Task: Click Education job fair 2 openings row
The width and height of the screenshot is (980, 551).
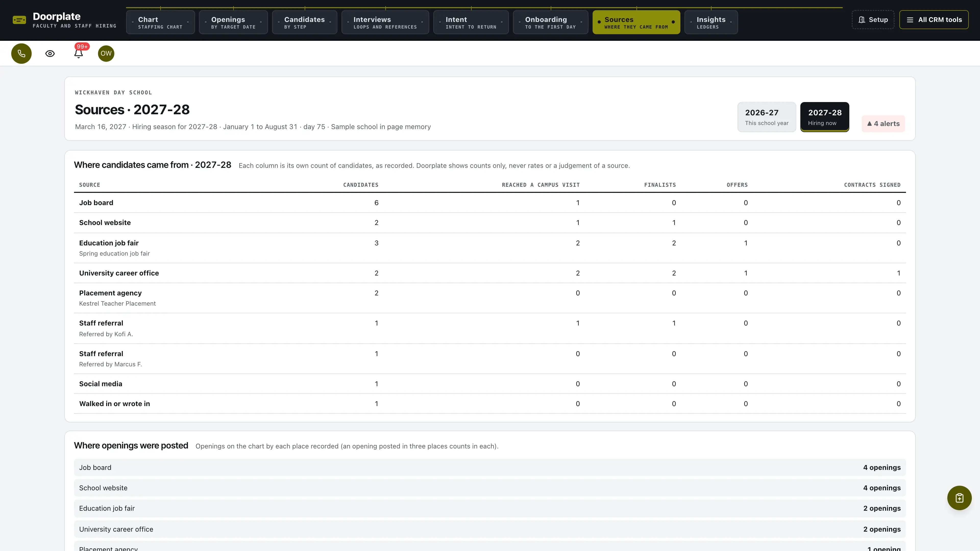Action: tap(490, 508)
